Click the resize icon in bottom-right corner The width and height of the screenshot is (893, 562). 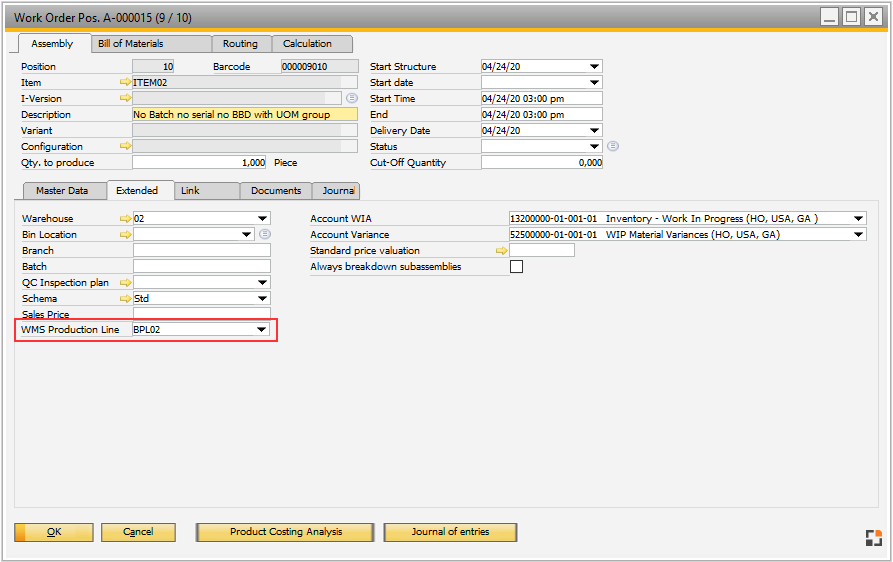tap(873, 538)
